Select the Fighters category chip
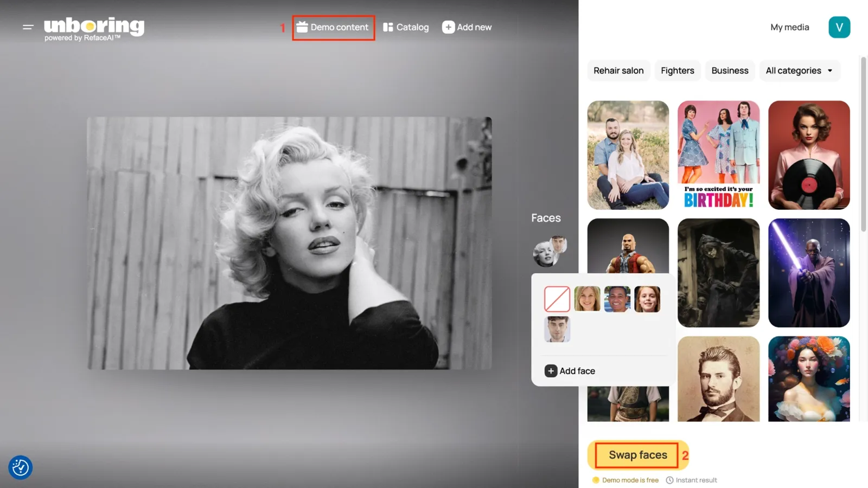 tap(677, 70)
